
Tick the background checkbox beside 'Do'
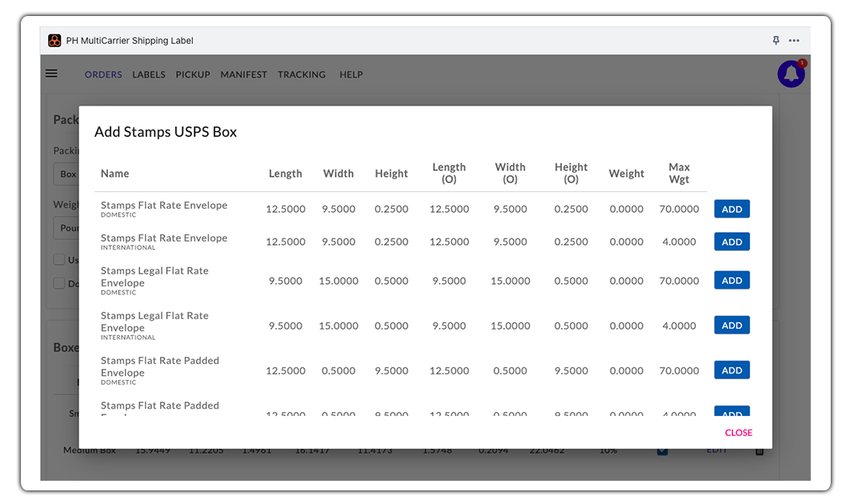(59, 283)
